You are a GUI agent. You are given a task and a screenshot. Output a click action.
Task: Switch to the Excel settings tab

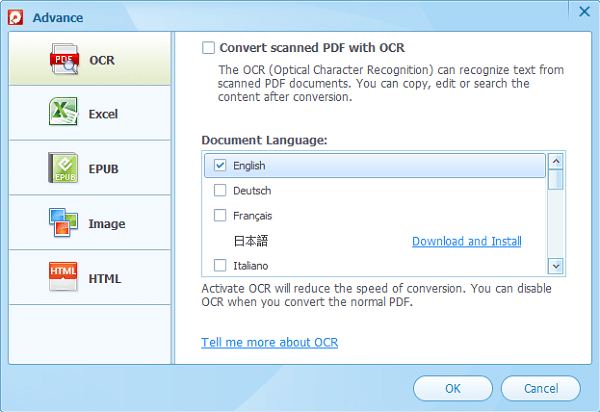90,113
